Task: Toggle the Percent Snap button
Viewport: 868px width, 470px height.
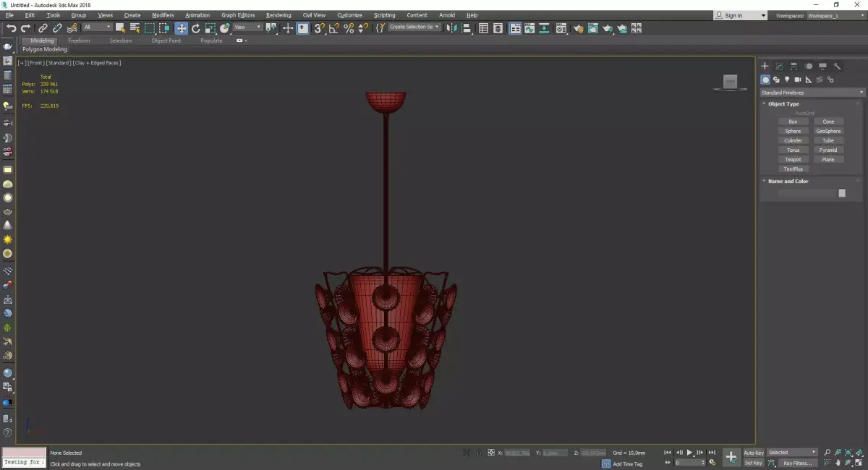Action: click(349, 28)
